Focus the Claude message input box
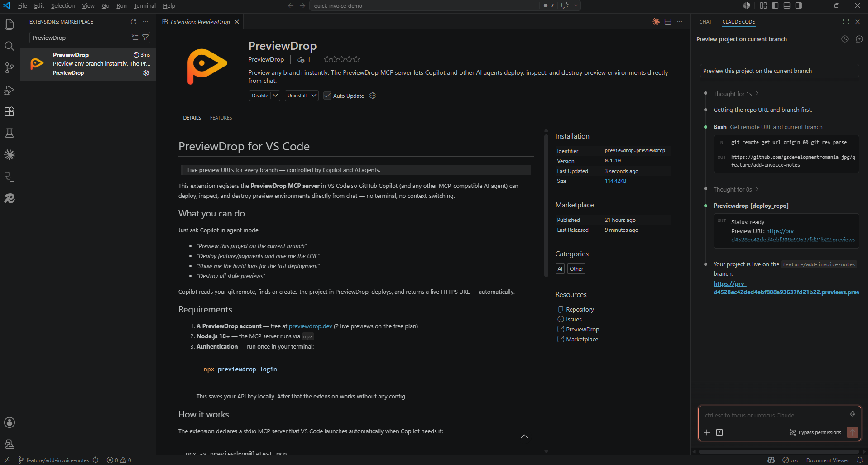The width and height of the screenshot is (868, 465). tap(775, 415)
